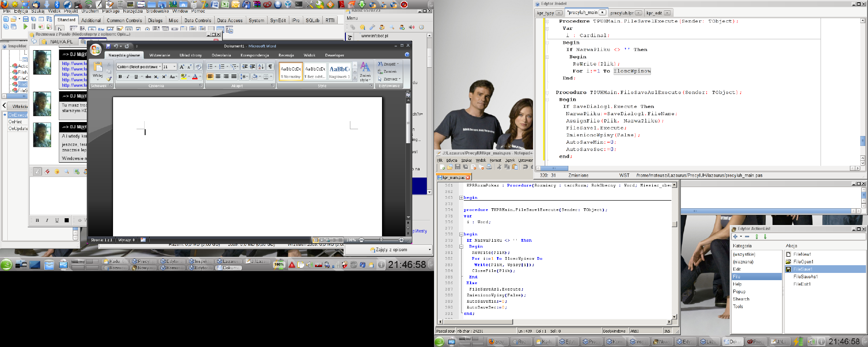868x347 pixels.
Task: Move action down with green down arrow
Action: point(765,236)
